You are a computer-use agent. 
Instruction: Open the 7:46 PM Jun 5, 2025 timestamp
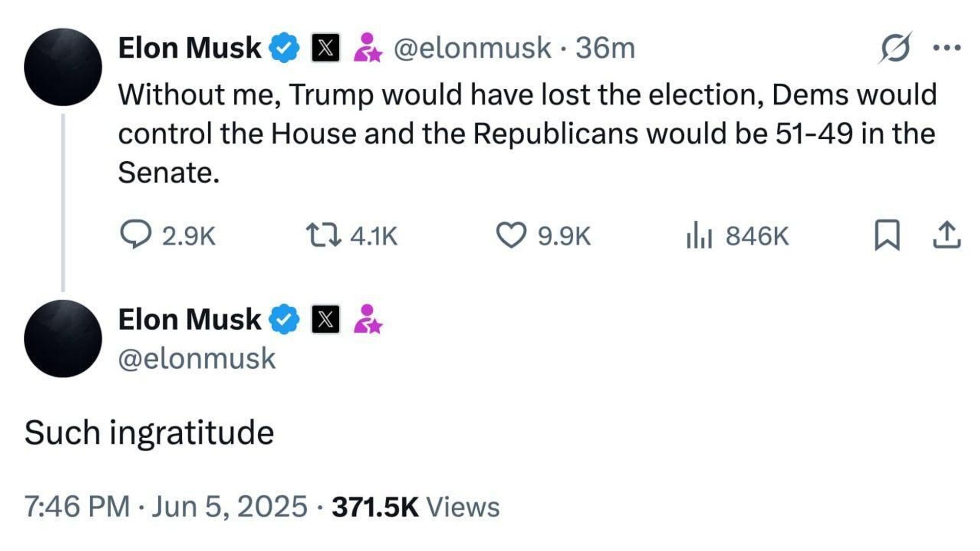tap(166, 507)
